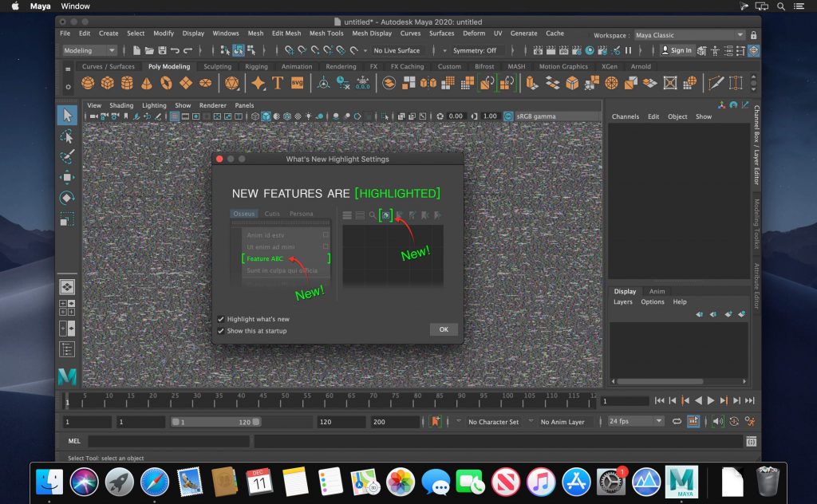Click the Type tool icon on the shelf
The height and width of the screenshot is (504, 817).
click(278, 82)
